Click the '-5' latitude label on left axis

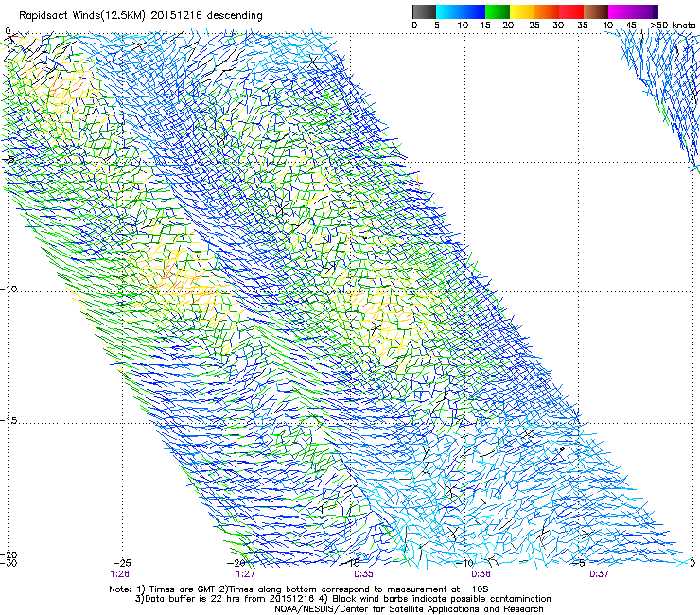[x=9, y=160]
